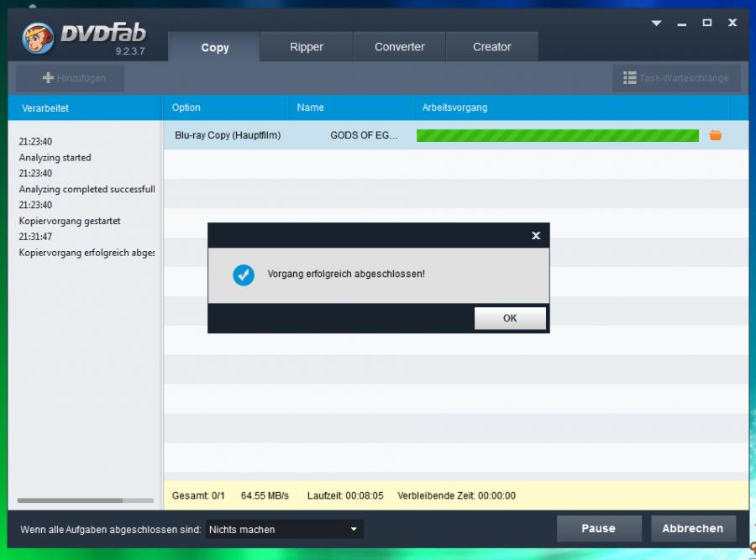Click the blue checkmark success icon
This screenshot has width=756, height=560.
pyautogui.click(x=244, y=275)
